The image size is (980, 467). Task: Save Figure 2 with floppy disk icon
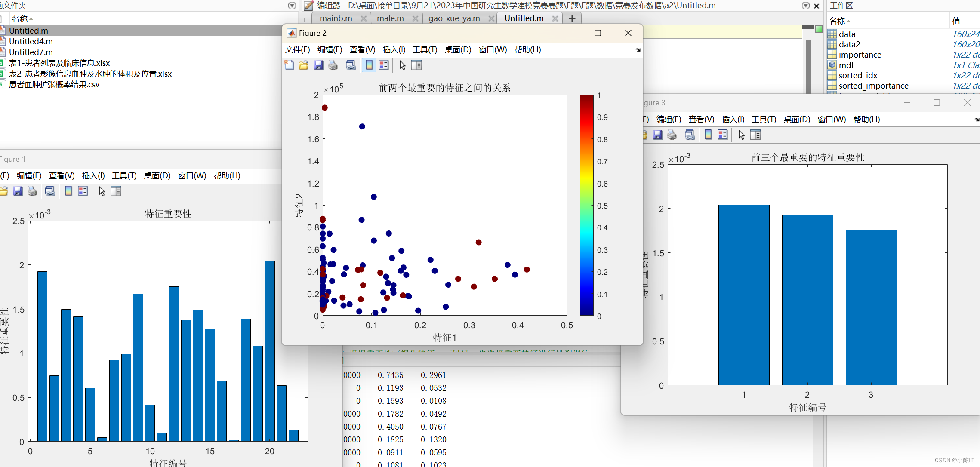(x=318, y=65)
